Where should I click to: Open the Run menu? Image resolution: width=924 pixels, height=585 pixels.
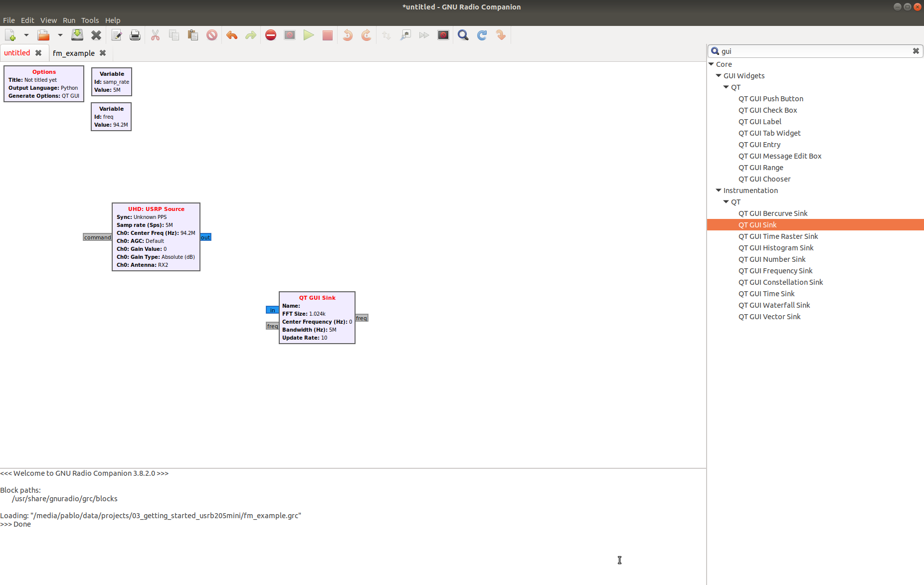[x=69, y=20]
